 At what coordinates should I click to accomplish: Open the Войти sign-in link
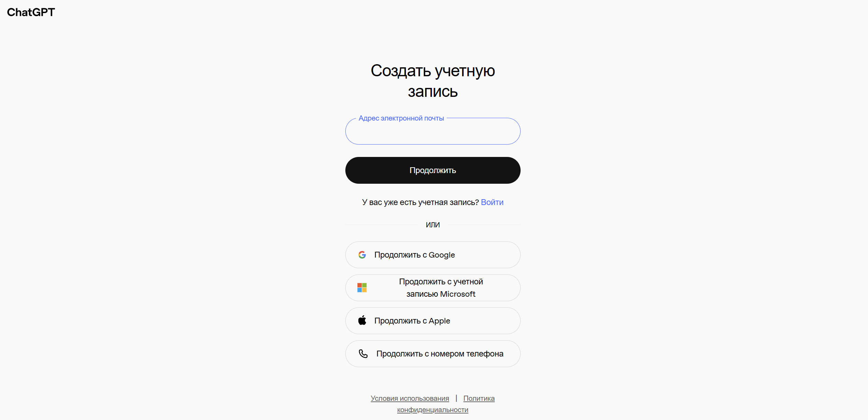point(492,202)
